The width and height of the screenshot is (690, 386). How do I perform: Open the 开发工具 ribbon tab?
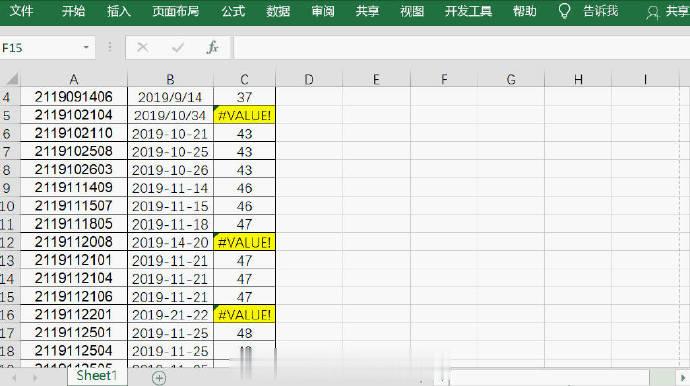coord(468,11)
